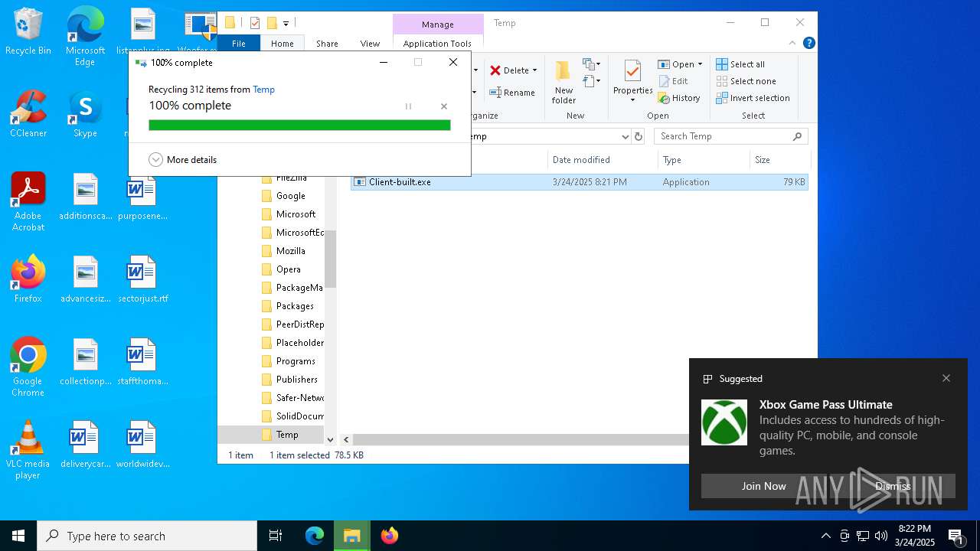
Task: Click Join Now on Xbox notification
Action: point(763,486)
